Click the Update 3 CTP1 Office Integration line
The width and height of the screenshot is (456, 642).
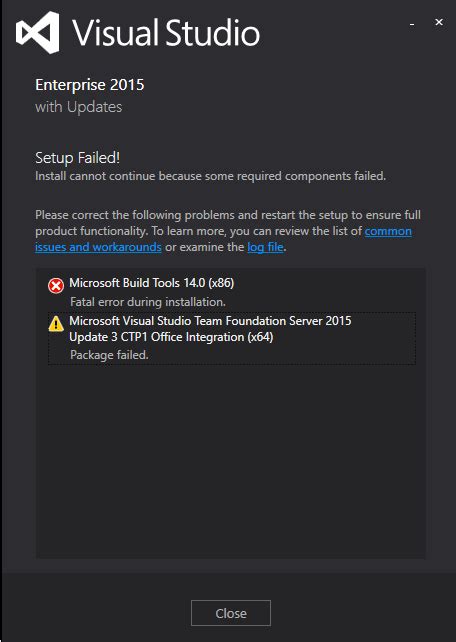pyautogui.click(x=171, y=337)
